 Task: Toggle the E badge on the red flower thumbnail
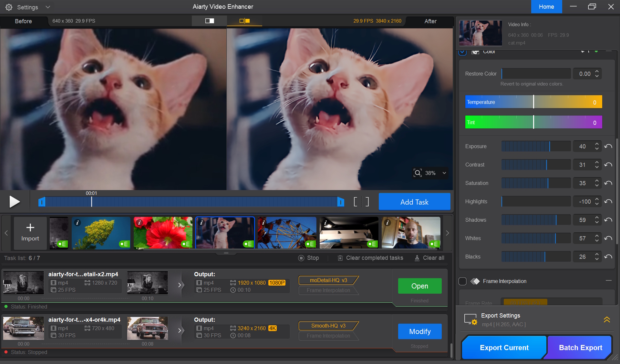(186, 244)
